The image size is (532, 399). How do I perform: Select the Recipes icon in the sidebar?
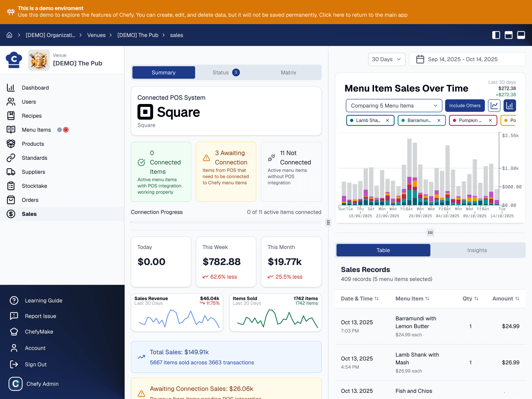[x=11, y=116]
